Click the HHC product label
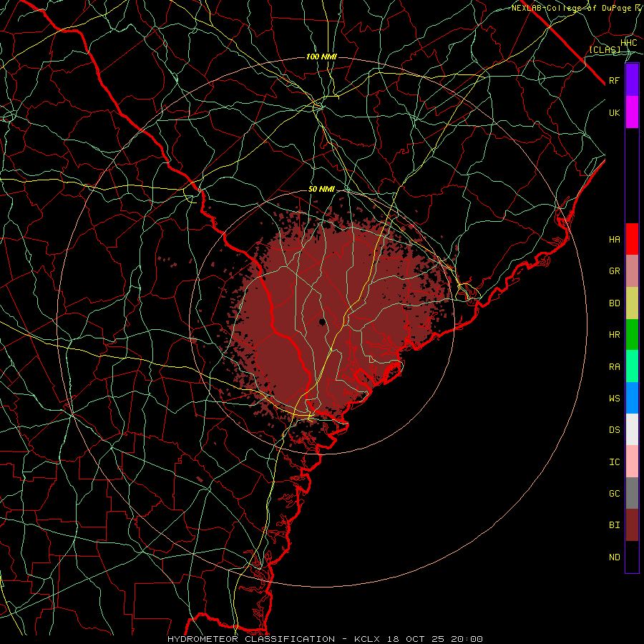 tap(629, 43)
